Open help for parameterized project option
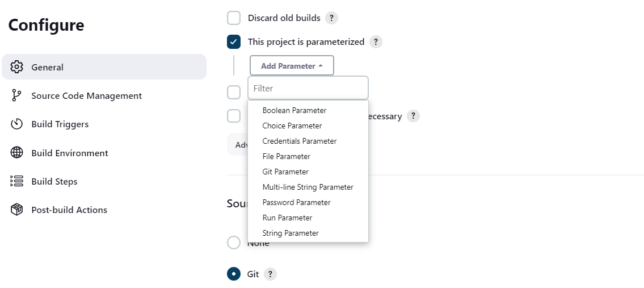Image resolution: width=644 pixels, height=288 pixels. tap(376, 42)
